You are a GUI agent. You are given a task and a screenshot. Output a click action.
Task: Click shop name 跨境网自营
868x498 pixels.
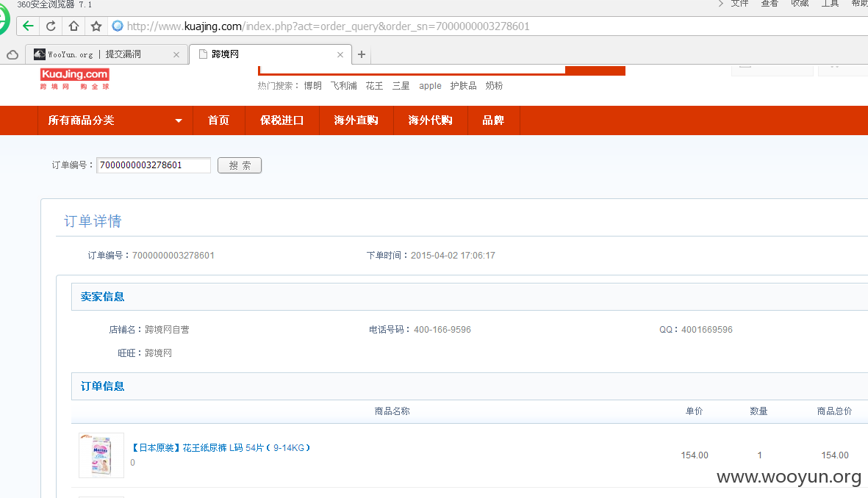[167, 330]
